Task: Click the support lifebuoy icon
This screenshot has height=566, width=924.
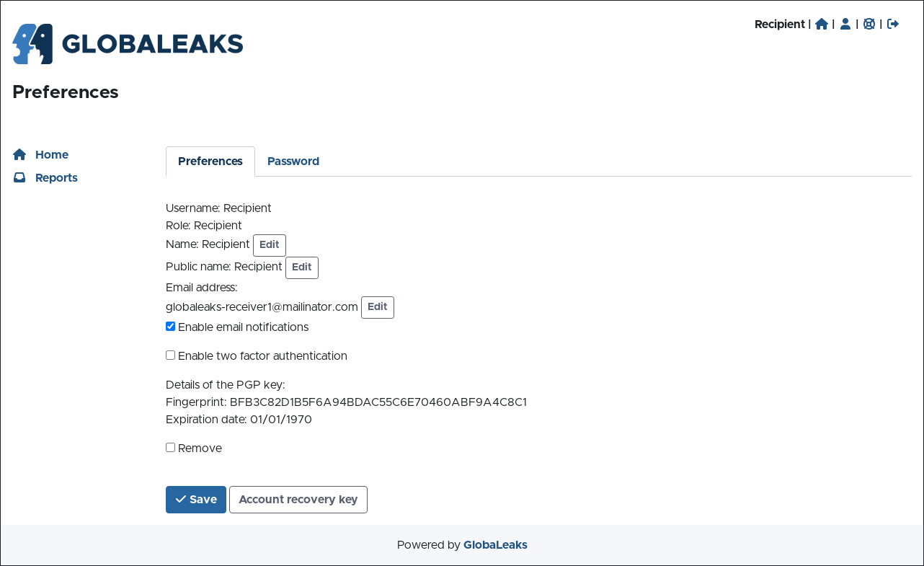Action: click(x=869, y=24)
